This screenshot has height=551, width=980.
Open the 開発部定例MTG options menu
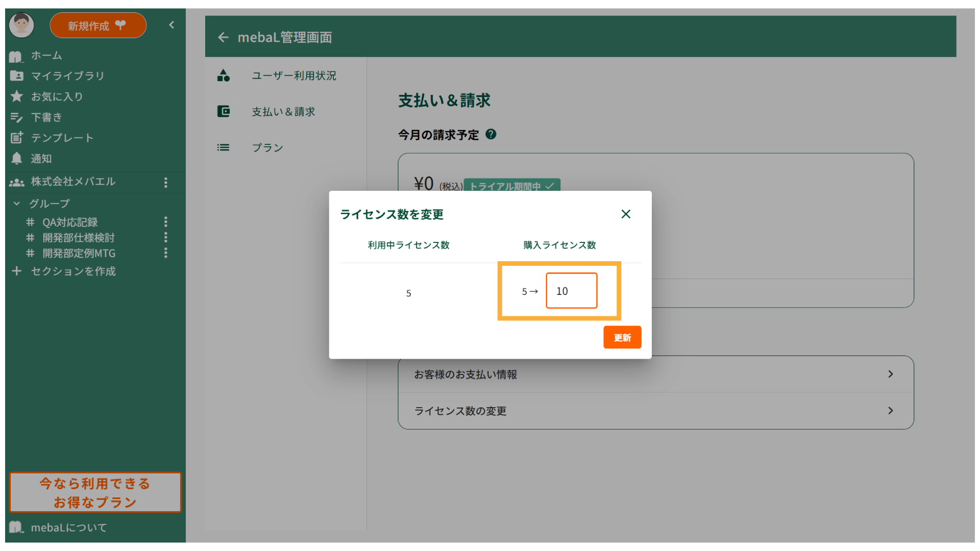click(165, 253)
